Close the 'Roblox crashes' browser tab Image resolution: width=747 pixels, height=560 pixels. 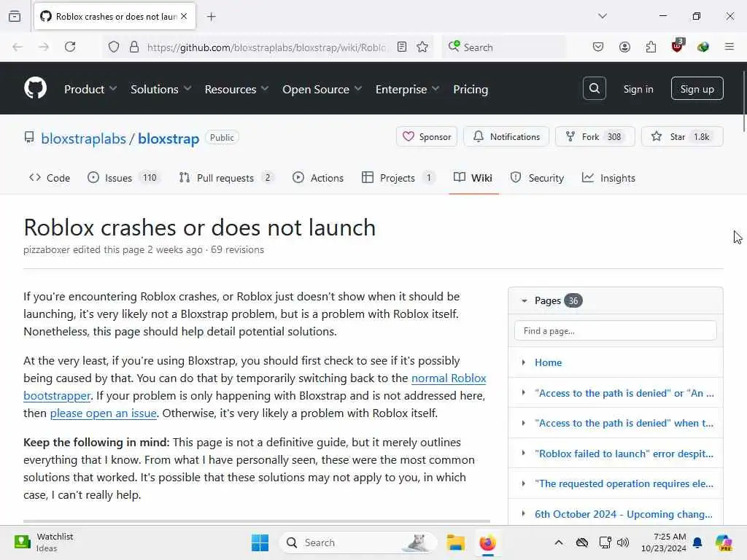point(184,16)
